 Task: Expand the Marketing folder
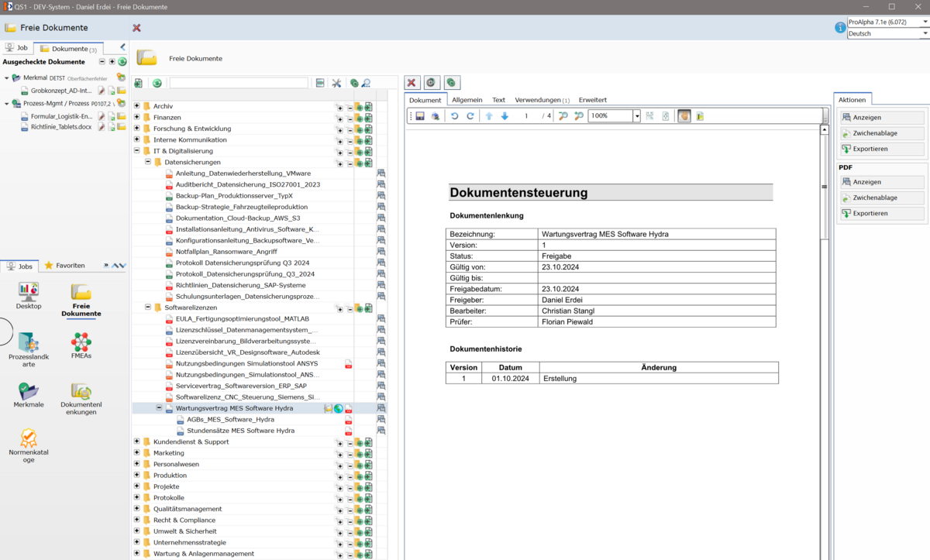pyautogui.click(x=137, y=452)
